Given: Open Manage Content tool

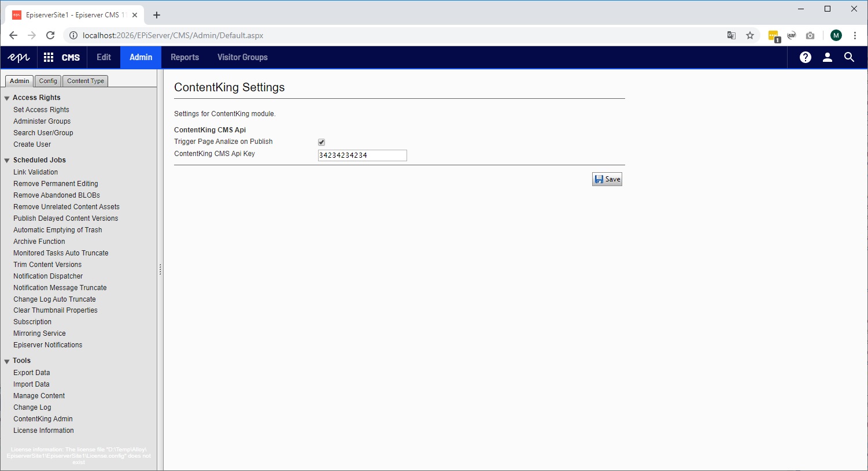Looking at the screenshot, I should pos(39,396).
